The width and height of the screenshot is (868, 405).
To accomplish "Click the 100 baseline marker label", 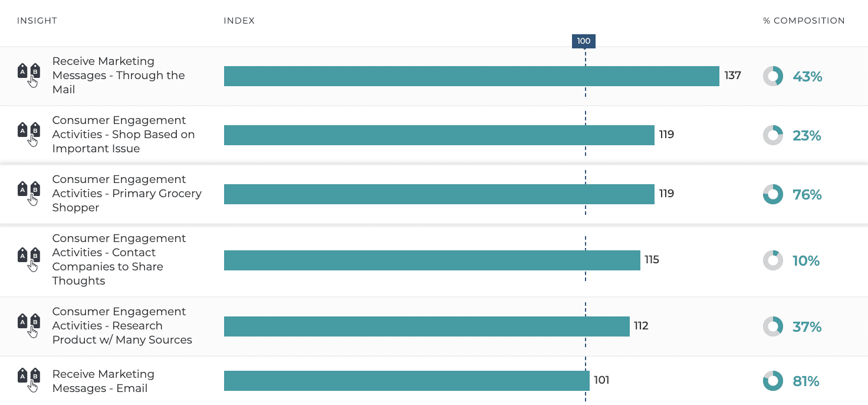I will [584, 41].
